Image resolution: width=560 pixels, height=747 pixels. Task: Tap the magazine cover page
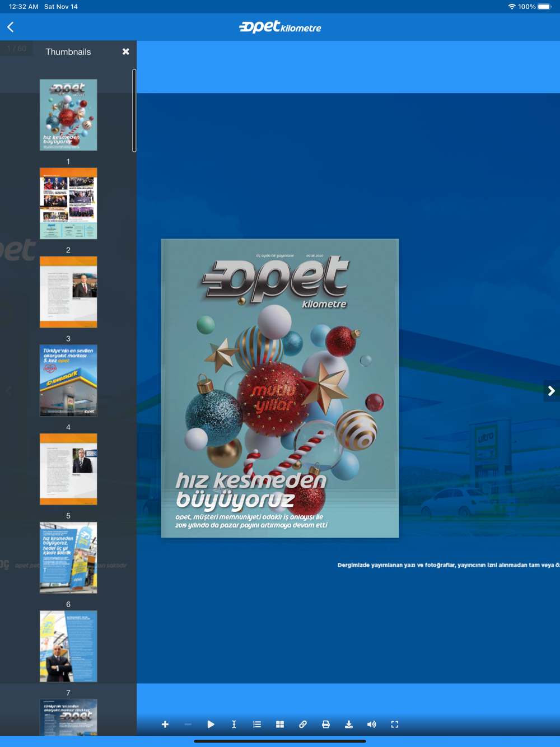280,388
